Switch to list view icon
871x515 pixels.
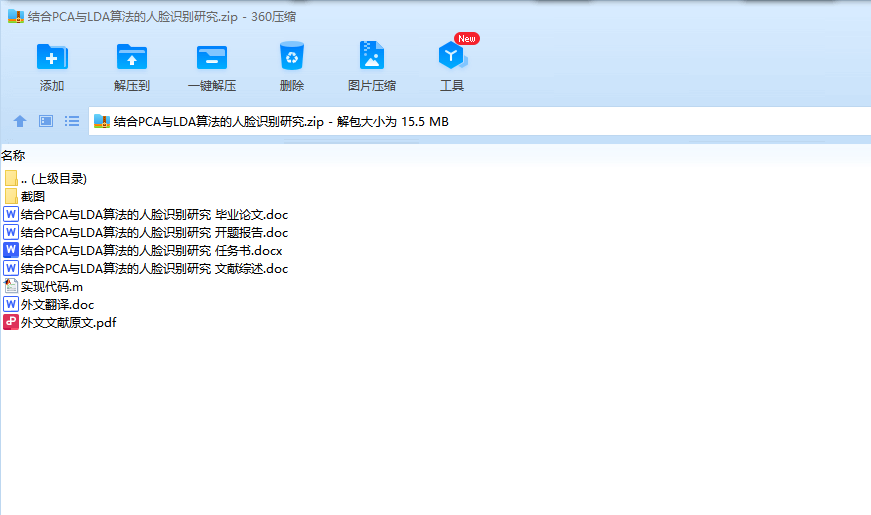point(72,121)
